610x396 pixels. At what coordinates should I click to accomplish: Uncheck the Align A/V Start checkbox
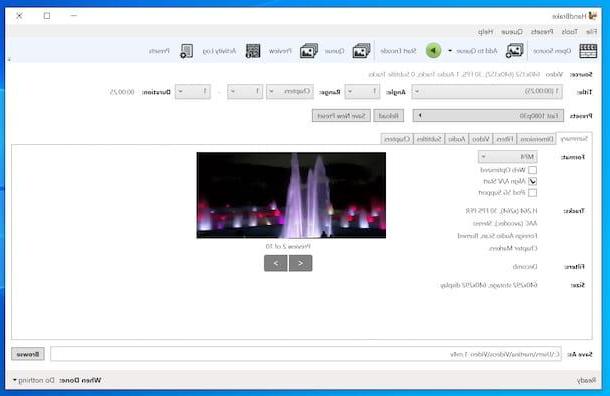[533, 181]
